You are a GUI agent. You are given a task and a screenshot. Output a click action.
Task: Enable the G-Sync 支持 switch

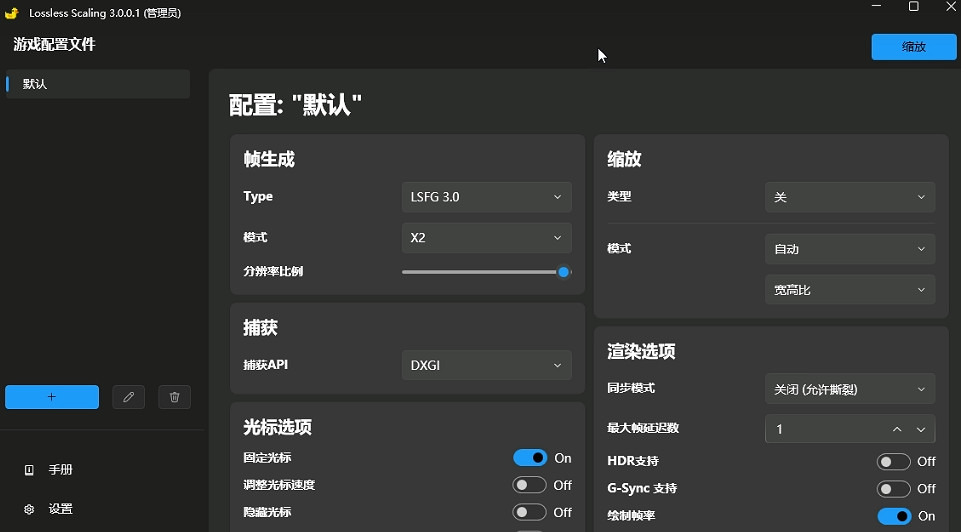tap(894, 488)
